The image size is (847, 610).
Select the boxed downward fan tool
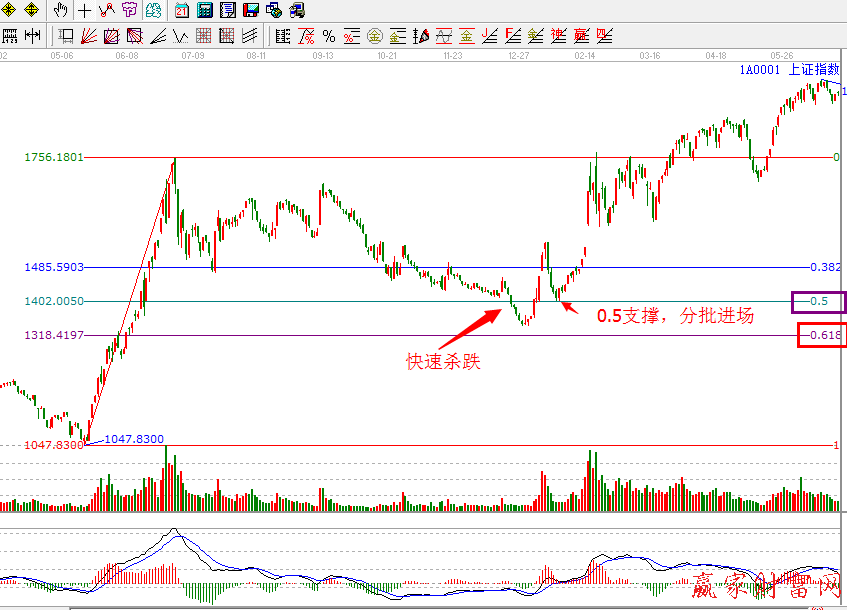135,36
